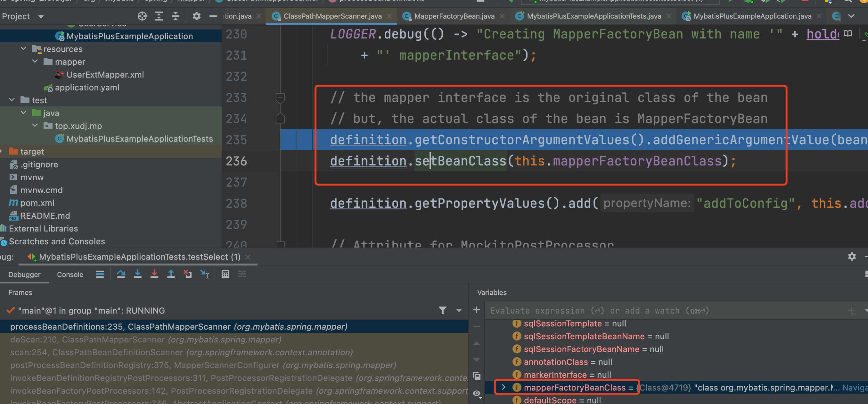Screen dimensions: 868x404
Task: Click the Add to Watches icon in the expression field
Action: point(852,311)
